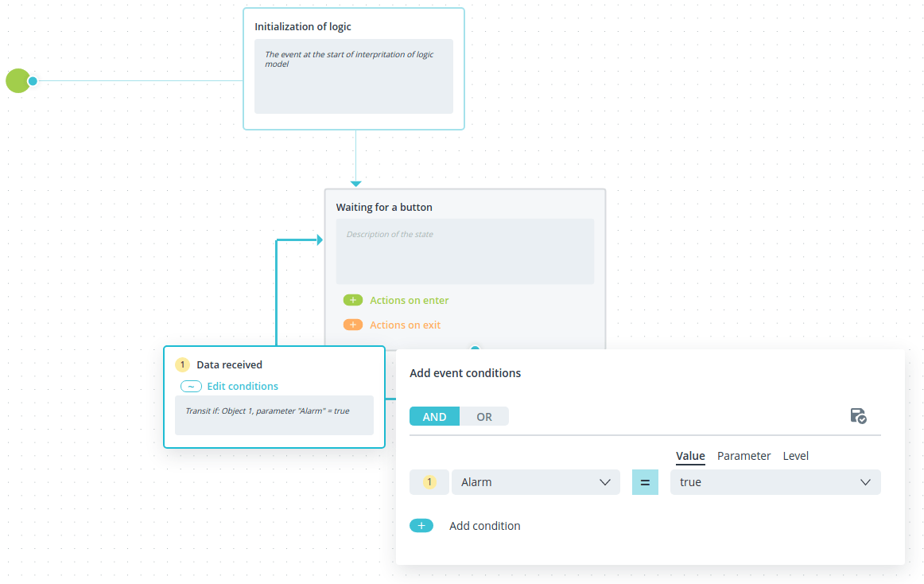The height and width of the screenshot is (584, 924).
Task: Select the Data received title
Action: [x=229, y=364]
